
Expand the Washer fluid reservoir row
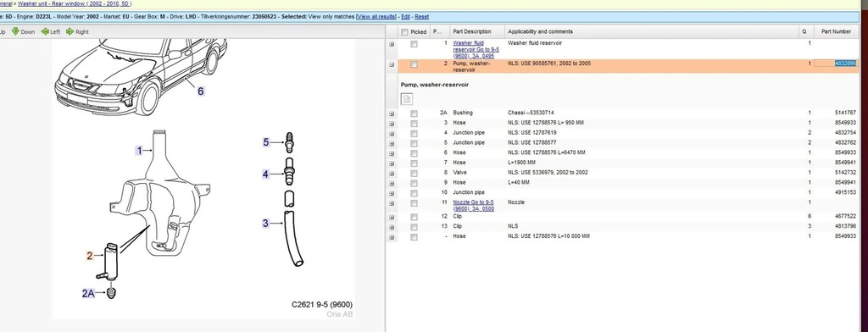tap(392, 44)
